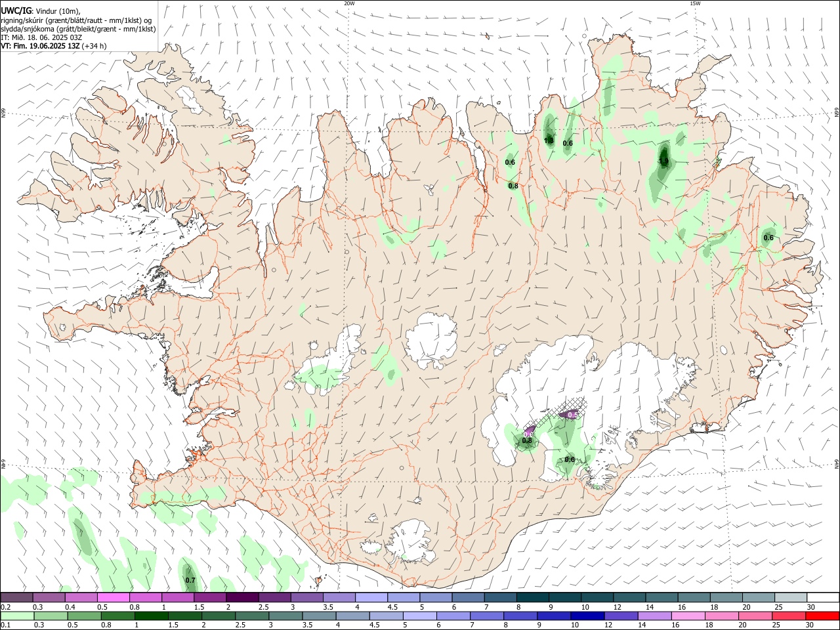Select the dark plum 0.2–0.3 swatch in top legend row
The image size is (840, 630).
coord(17,597)
